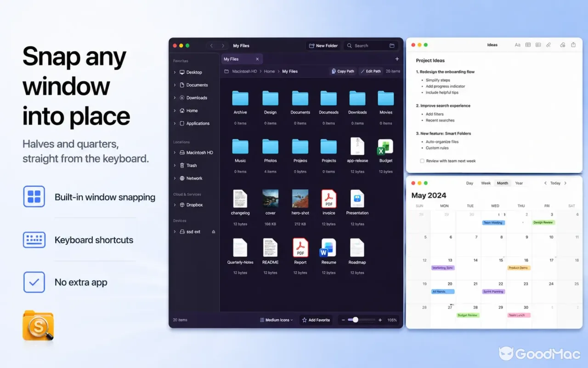588x368 pixels.
Task: Select the Photos folder
Action: pos(270,146)
